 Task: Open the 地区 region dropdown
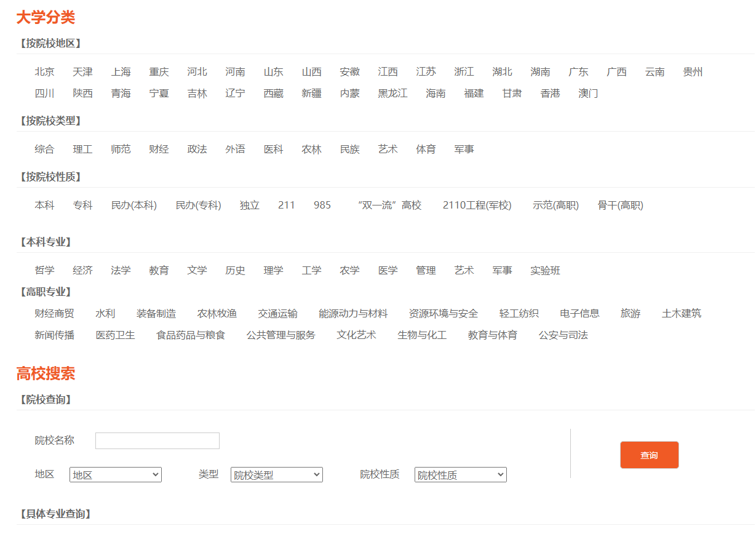116,475
